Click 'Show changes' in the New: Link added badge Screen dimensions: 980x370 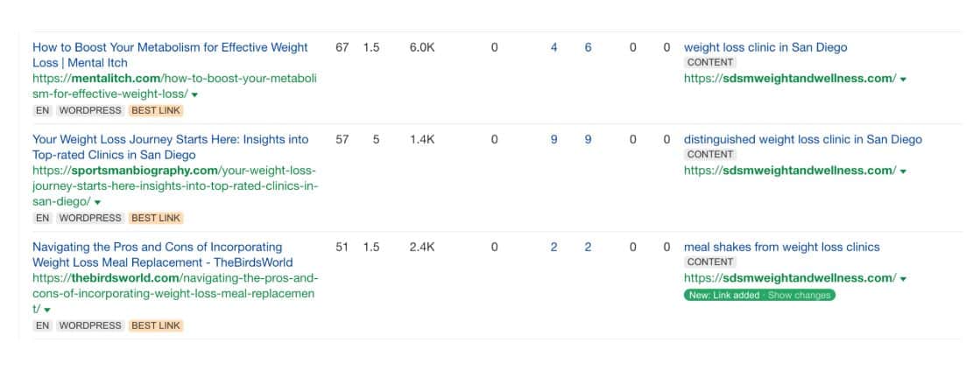[x=799, y=295]
